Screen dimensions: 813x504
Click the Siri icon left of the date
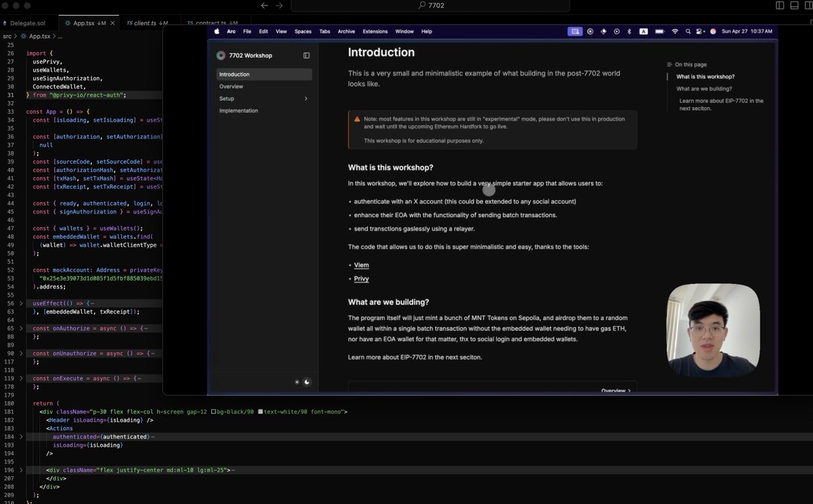713,31
